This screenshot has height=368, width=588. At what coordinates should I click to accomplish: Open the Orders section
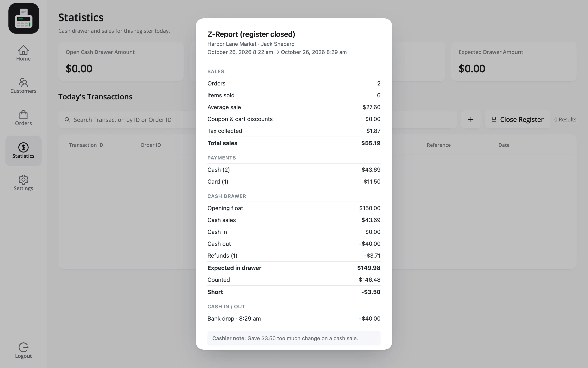[23, 118]
